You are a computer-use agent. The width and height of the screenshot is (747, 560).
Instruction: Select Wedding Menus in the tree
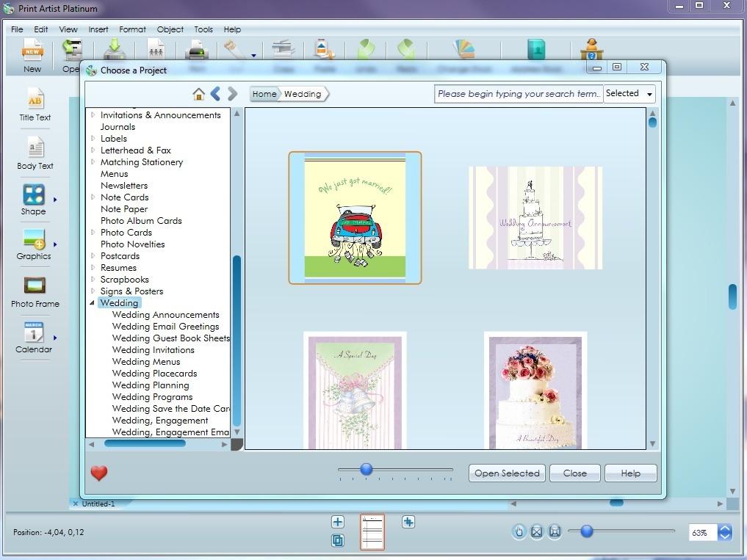tap(146, 361)
